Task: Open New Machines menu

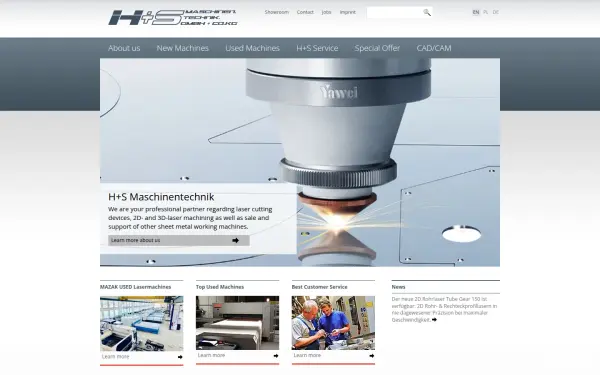Action: [x=183, y=48]
